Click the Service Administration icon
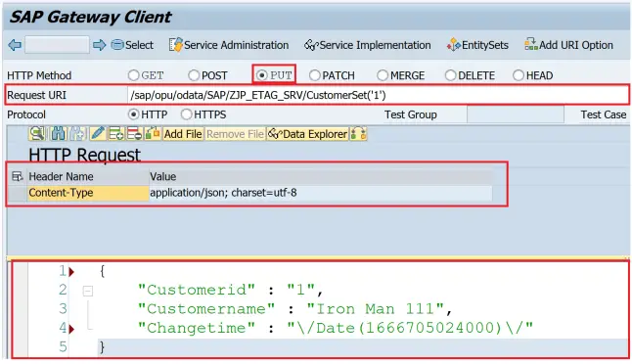 tap(175, 45)
